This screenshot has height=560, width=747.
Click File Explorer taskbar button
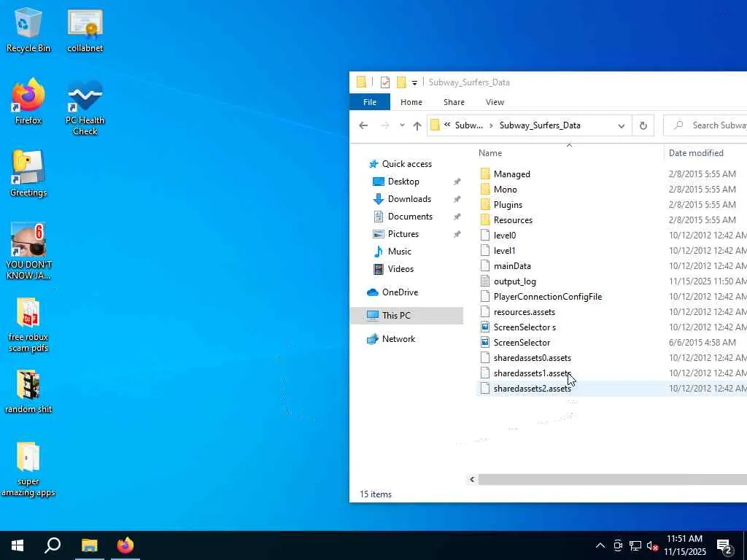(x=89, y=545)
